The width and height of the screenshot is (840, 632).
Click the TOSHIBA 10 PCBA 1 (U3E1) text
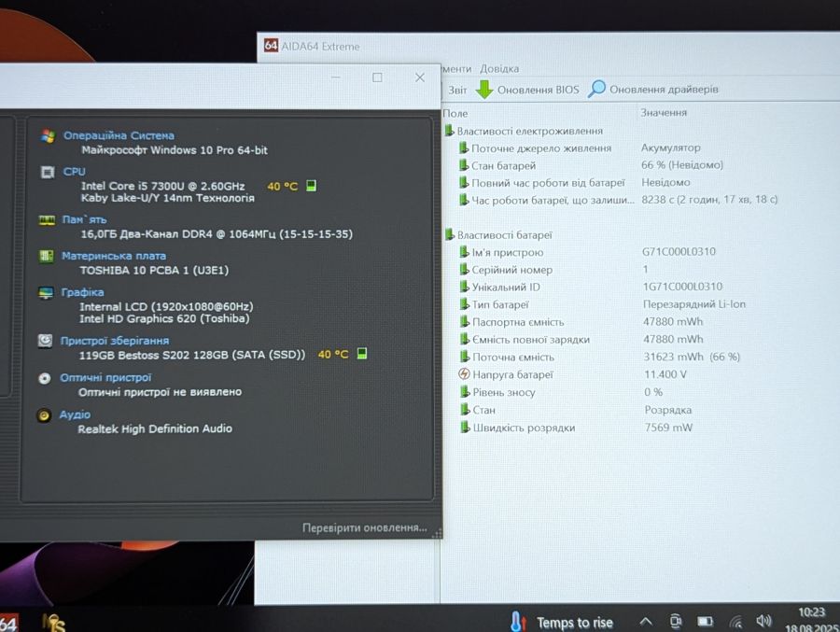click(154, 270)
